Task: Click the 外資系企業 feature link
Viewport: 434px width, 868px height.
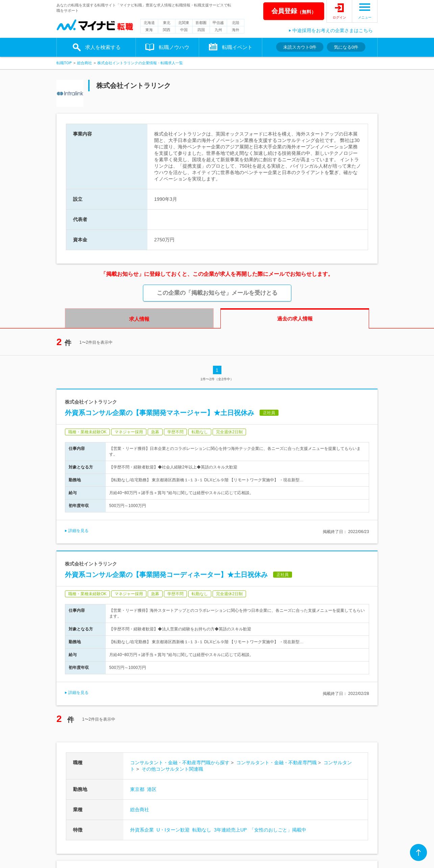Action: (x=142, y=830)
